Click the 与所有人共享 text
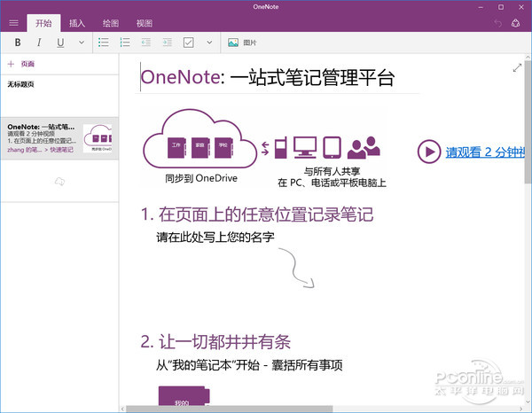Screen dimensions: 532x413 pos(332,171)
